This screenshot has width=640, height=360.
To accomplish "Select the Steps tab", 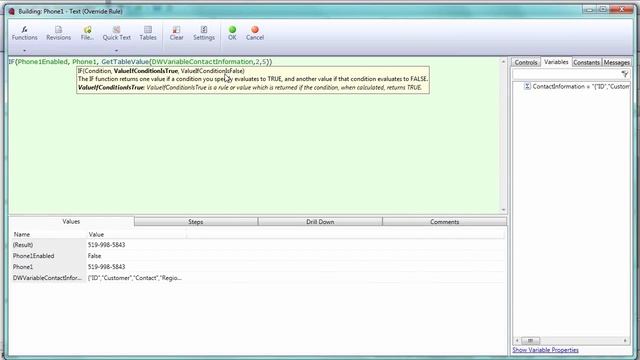I will click(196, 222).
